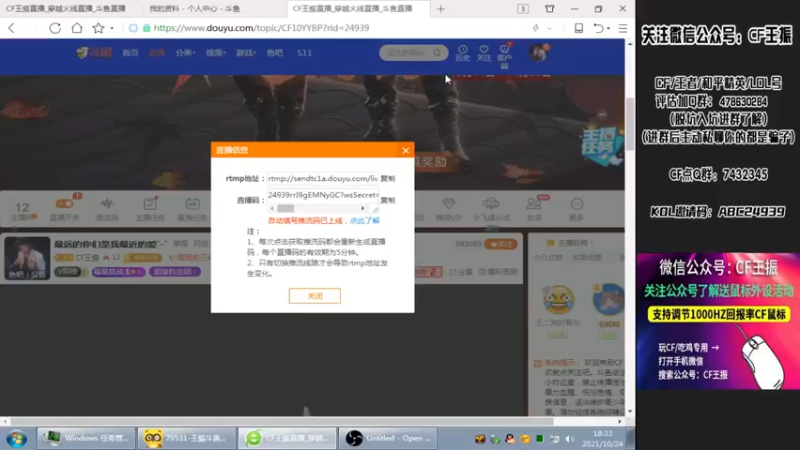Open the browser skin shirt icon
Image resolution: width=800 pixels, height=450 pixels.
pos(549,9)
